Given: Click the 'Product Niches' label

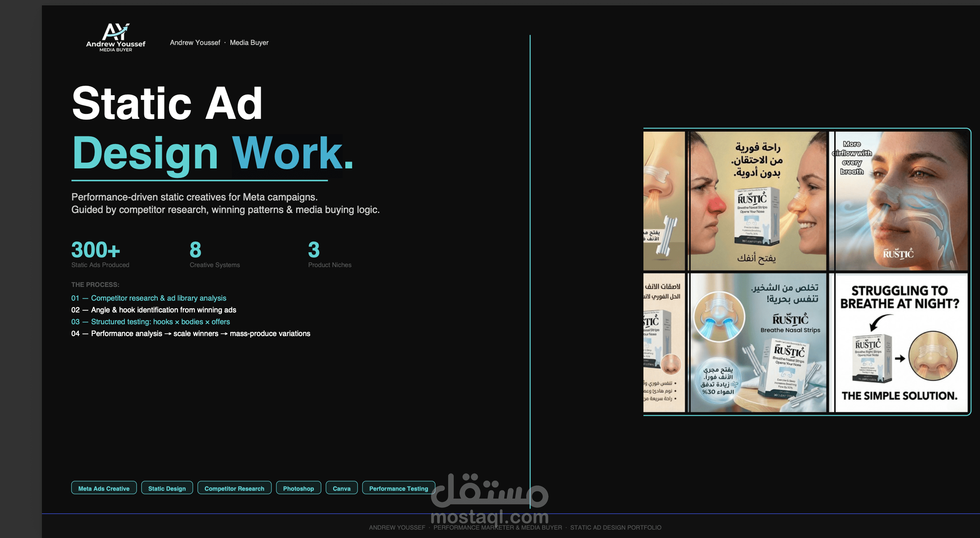Looking at the screenshot, I should tap(330, 265).
